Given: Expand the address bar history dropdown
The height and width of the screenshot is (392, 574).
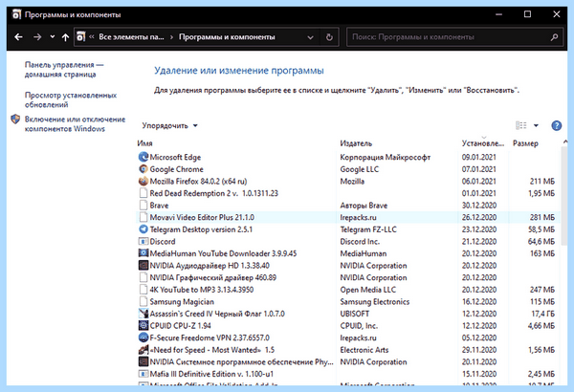Looking at the screenshot, I should (310, 37).
